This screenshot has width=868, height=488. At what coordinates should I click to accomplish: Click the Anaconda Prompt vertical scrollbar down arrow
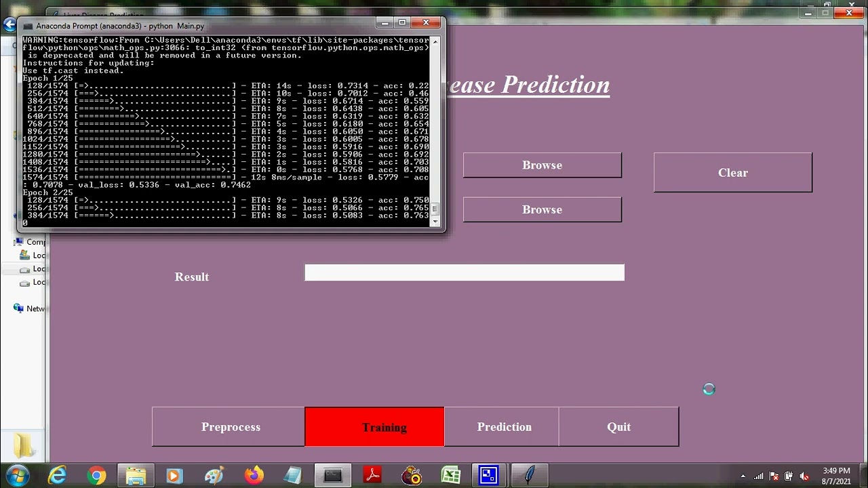click(435, 221)
